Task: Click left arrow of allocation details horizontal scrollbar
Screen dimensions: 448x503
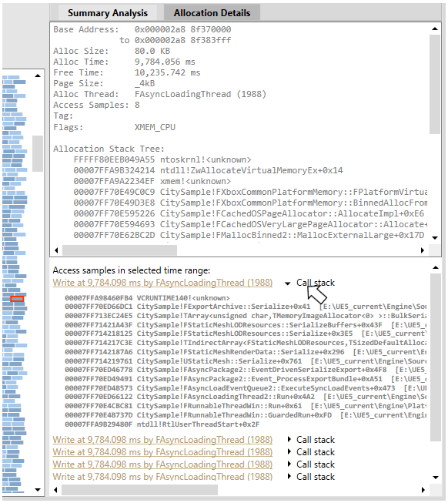Action: 56,250
